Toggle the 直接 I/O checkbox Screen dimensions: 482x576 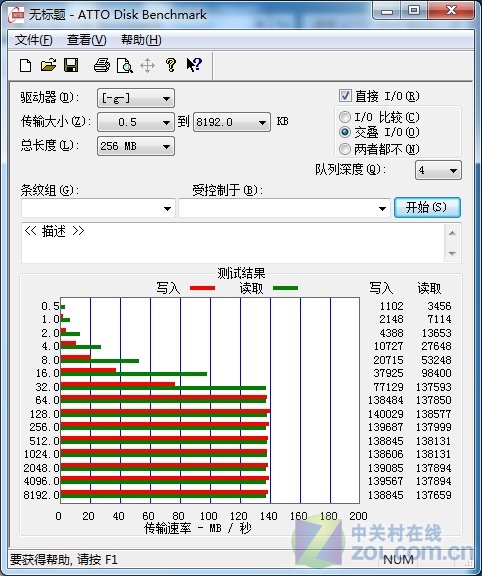pyautogui.click(x=345, y=96)
